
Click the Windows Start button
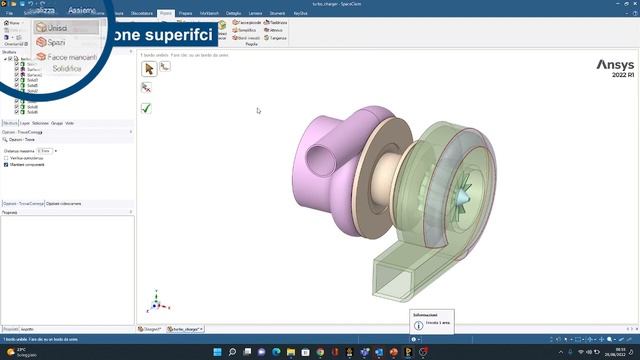(x=218, y=352)
